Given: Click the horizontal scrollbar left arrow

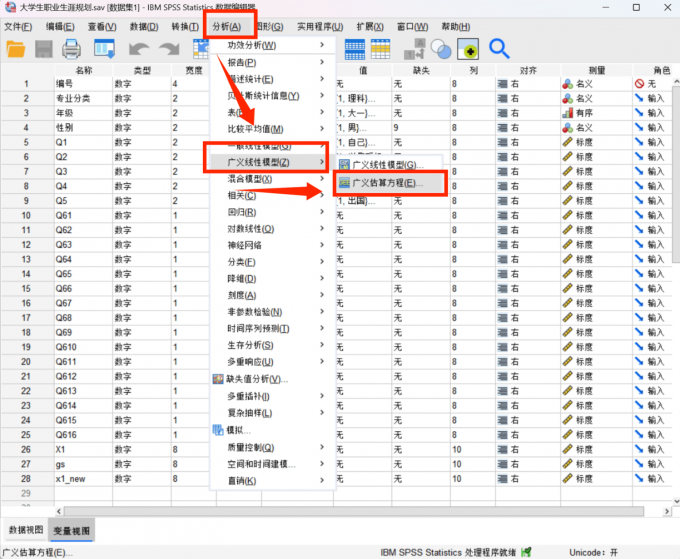Looking at the screenshot, I should [59, 511].
